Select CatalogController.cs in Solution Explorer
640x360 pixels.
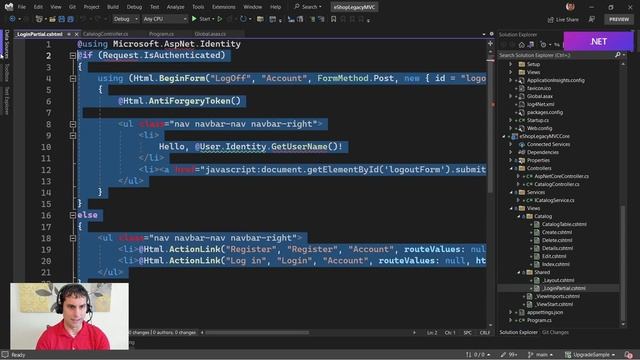557,184
